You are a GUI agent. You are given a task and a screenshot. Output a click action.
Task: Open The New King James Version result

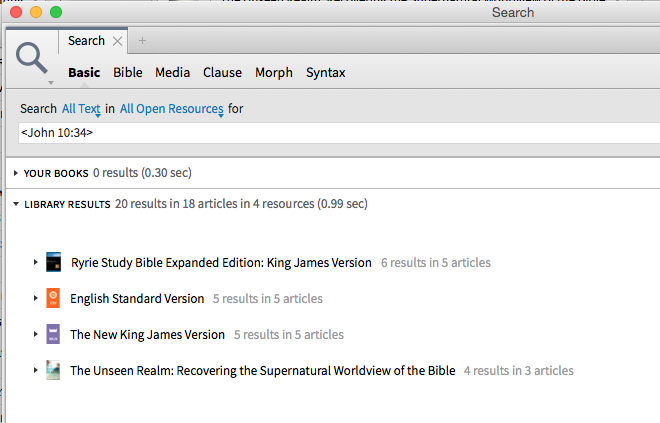(147, 334)
